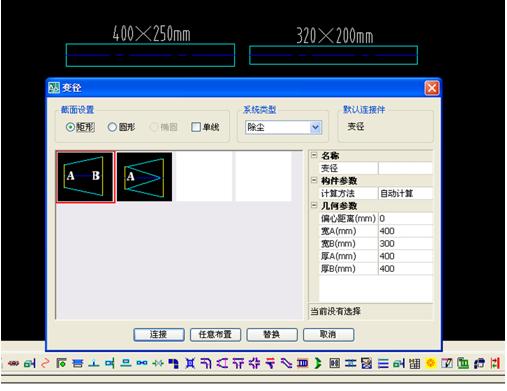507x391 pixels.
Task: Click the blue rectangle-over-line toolbar icon
Action: [126, 363]
